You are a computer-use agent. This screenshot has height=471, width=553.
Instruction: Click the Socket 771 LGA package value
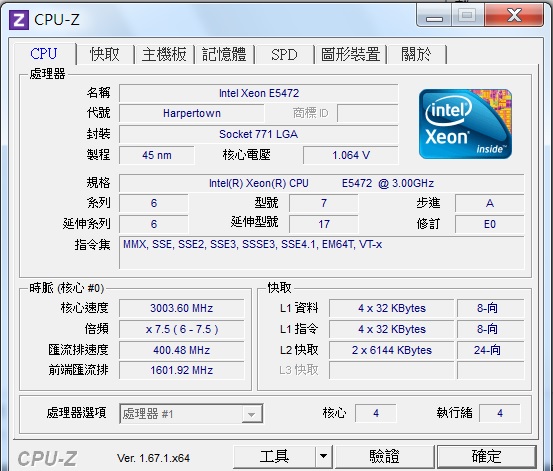tap(259, 134)
